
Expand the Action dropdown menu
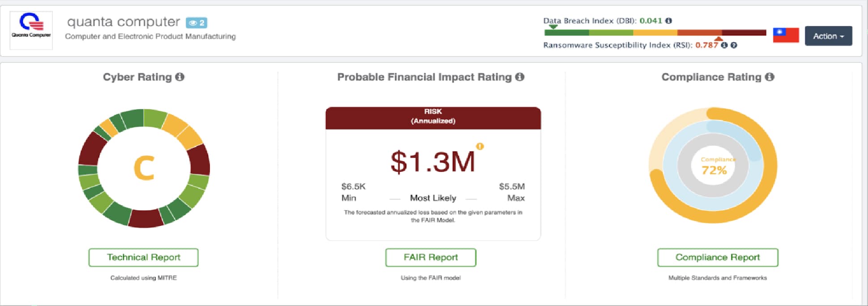pos(828,36)
